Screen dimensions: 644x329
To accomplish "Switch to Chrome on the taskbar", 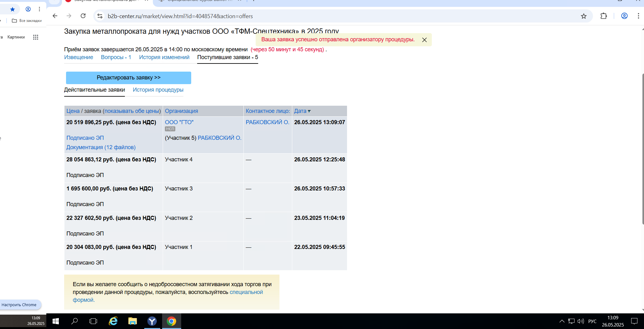I will [171, 321].
